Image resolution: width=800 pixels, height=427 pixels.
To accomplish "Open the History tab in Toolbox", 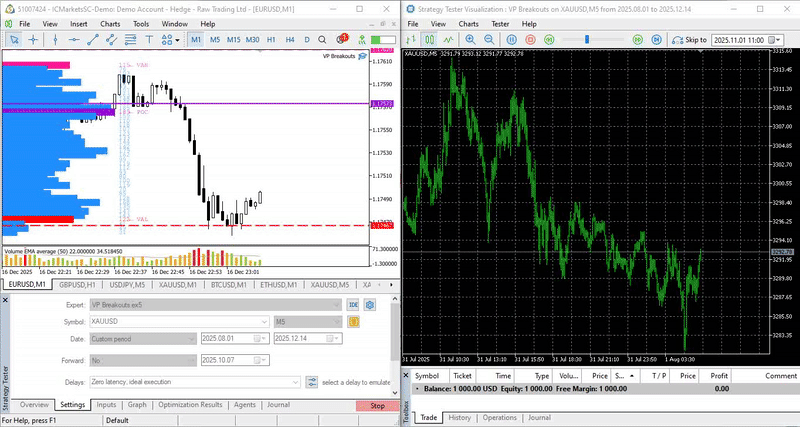I will click(x=459, y=417).
